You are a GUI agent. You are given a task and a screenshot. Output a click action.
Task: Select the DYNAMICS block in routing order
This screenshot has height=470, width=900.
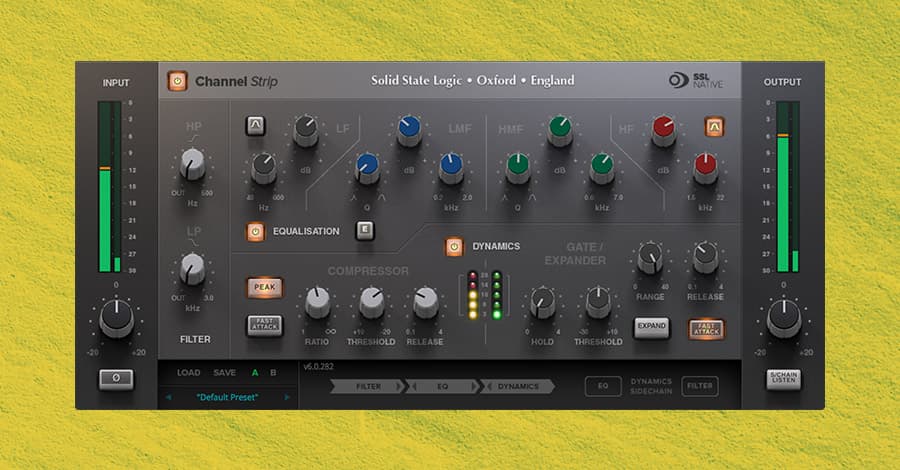click(x=518, y=386)
